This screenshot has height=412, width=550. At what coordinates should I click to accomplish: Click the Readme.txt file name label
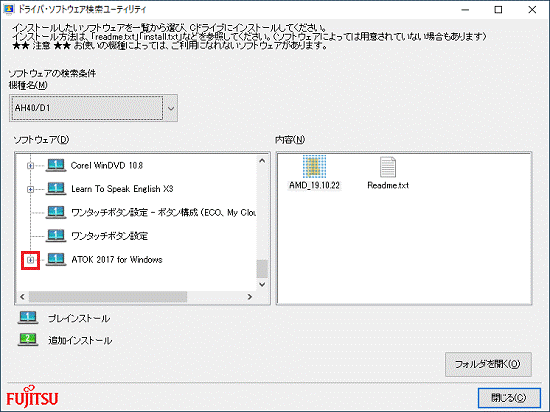(x=388, y=185)
